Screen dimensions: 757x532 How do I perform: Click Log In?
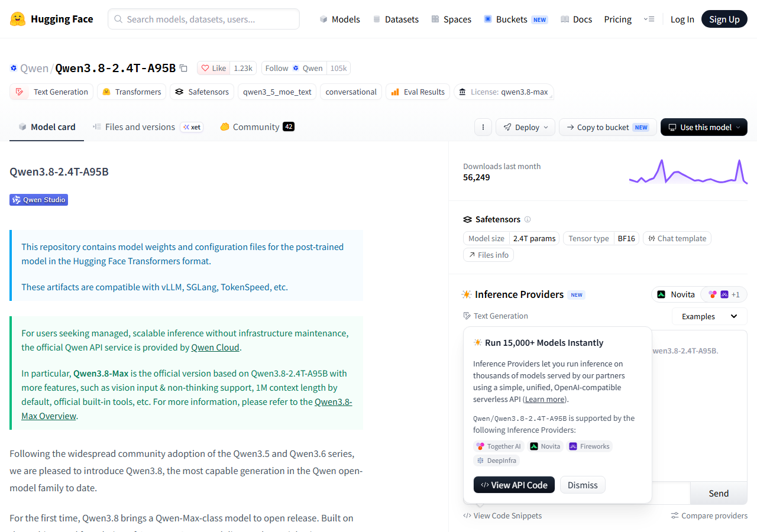(682, 19)
